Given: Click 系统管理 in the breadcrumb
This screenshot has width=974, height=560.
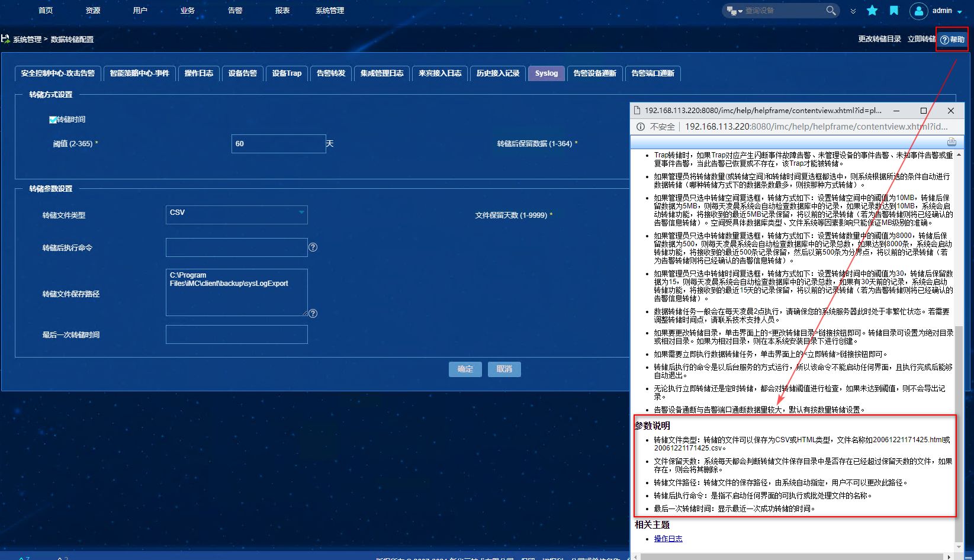Looking at the screenshot, I should [x=27, y=40].
